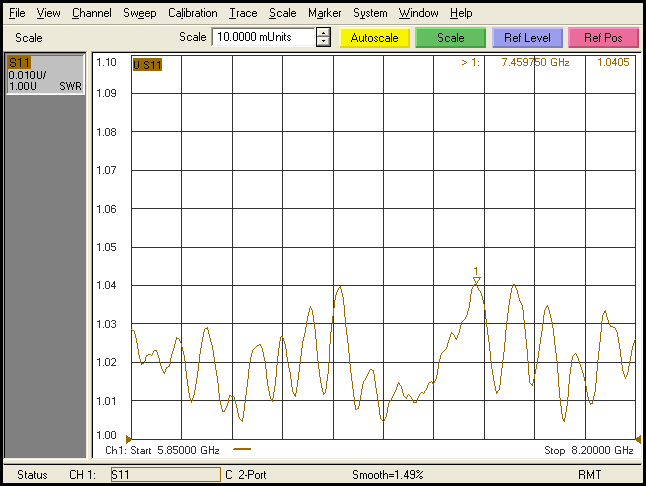Open the Trace menu
This screenshot has width=646, height=486.
click(x=242, y=13)
